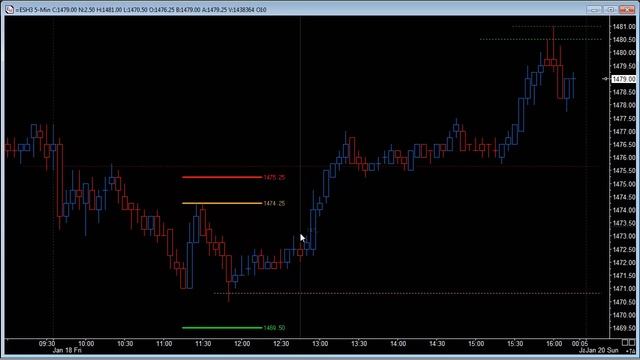Viewport: 640px width, 360px height.
Task: Click the first small square button below price axis
Action: [625, 343]
